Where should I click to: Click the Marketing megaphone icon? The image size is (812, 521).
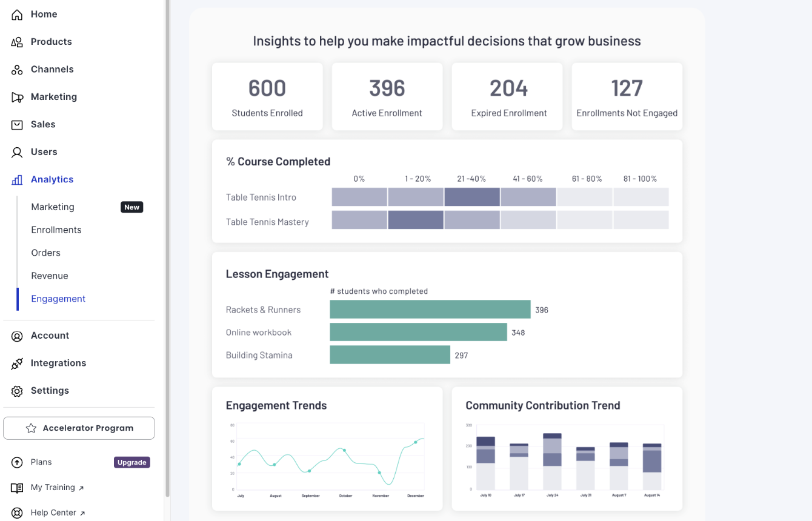tap(17, 97)
